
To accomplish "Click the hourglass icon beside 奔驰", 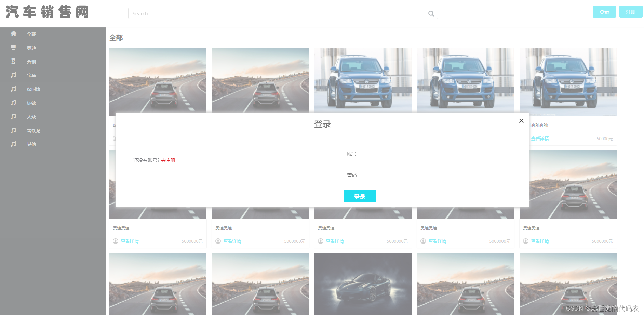I will (13, 61).
